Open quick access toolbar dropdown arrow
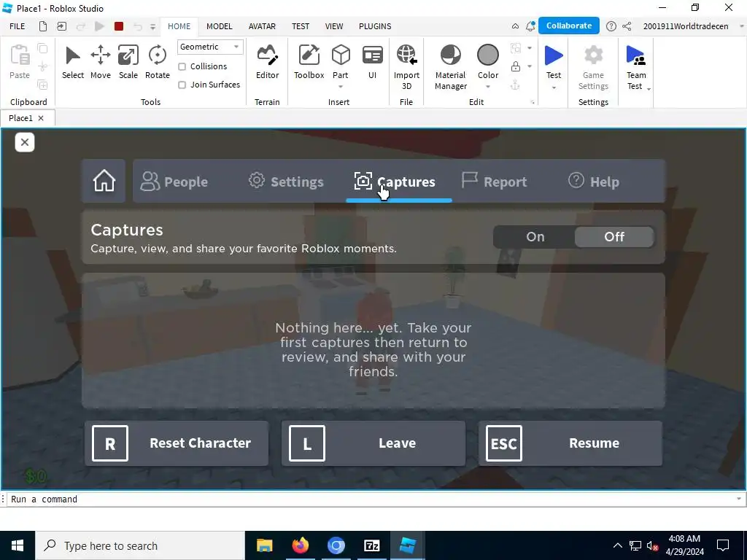 (x=152, y=27)
